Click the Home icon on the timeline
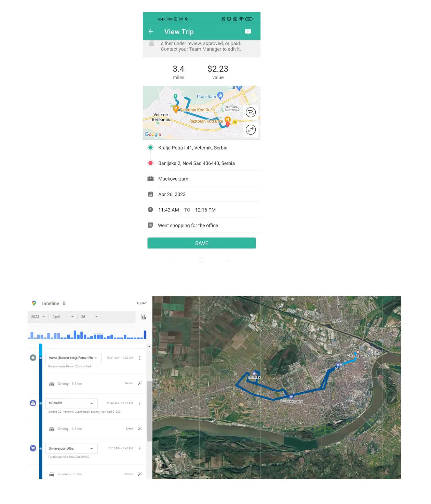Screen dimensions: 431x504 32,358
